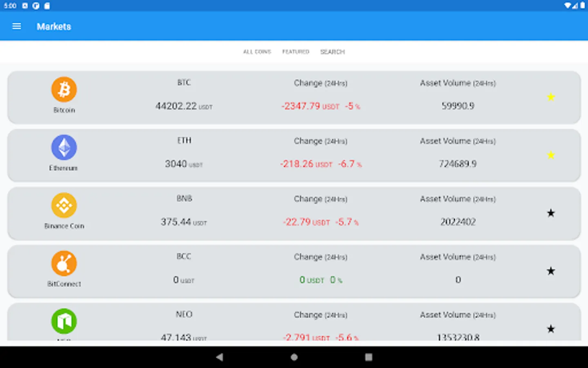Tap the BitConnect coin logo
The image size is (588, 368).
click(64, 264)
